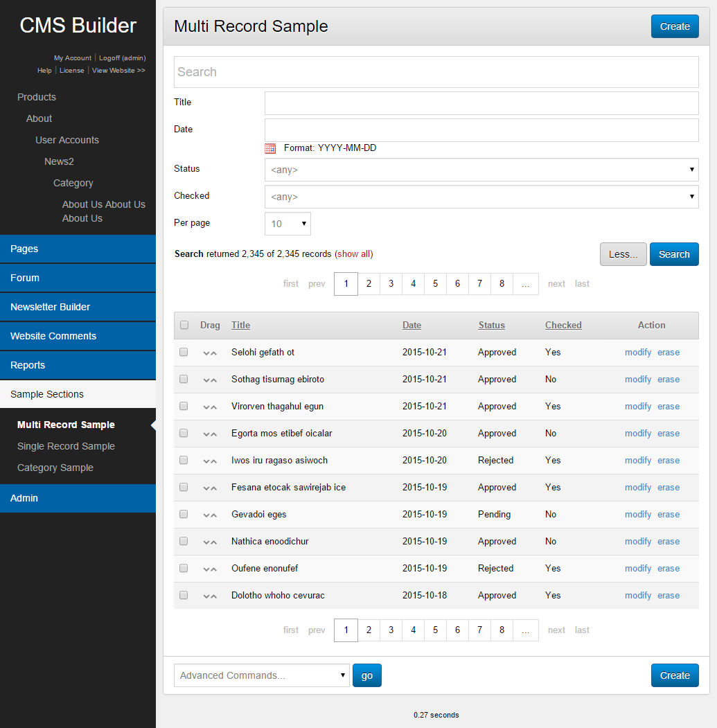717x728 pixels.
Task: Click erase link for Egorta mos etibef oicalar
Action: coord(668,434)
